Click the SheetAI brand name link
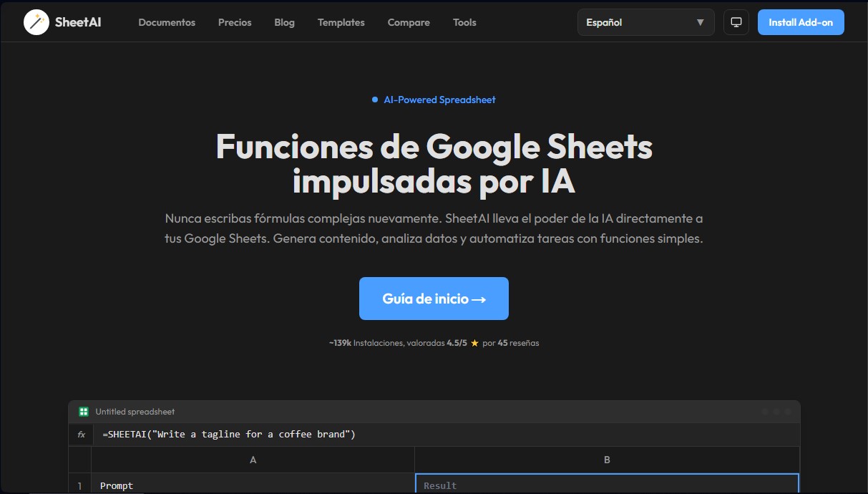Viewport: 868px width, 494px height. [x=78, y=22]
